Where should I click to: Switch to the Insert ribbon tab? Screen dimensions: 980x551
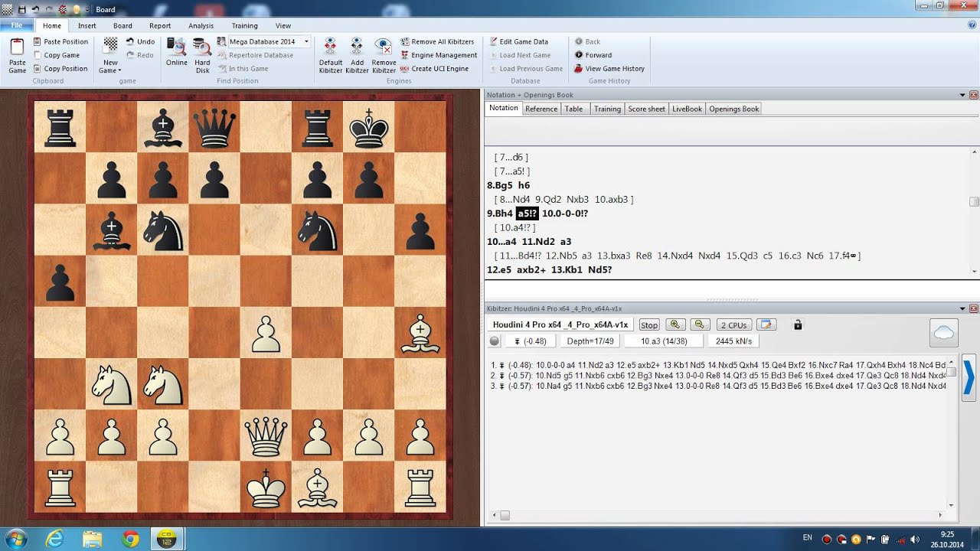click(87, 25)
